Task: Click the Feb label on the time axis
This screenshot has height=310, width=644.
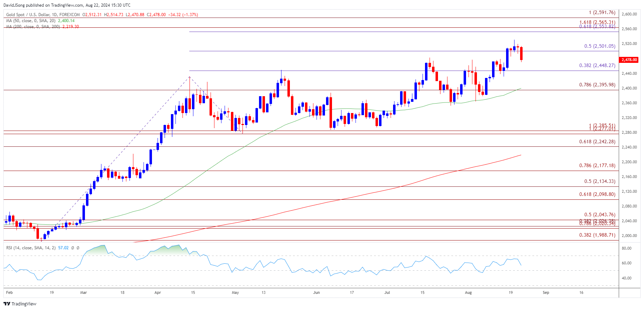Action: coord(9,292)
